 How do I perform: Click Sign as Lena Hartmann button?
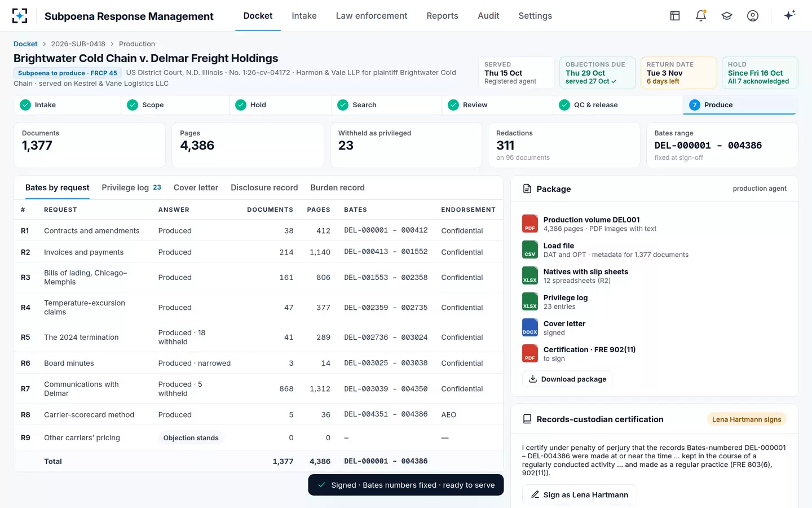[x=579, y=494]
